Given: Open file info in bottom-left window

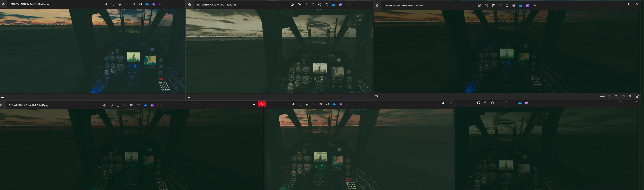Looking at the screenshot, I should pyautogui.click(x=132, y=105).
